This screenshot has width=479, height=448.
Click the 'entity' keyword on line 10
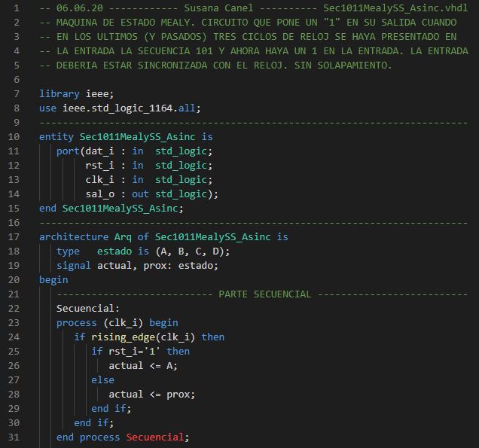(x=56, y=137)
